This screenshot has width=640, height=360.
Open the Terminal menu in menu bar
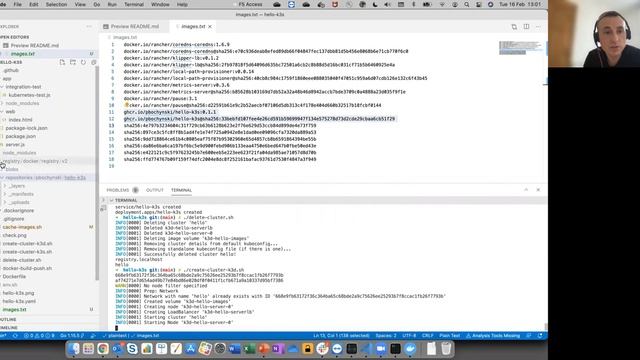point(134,4)
